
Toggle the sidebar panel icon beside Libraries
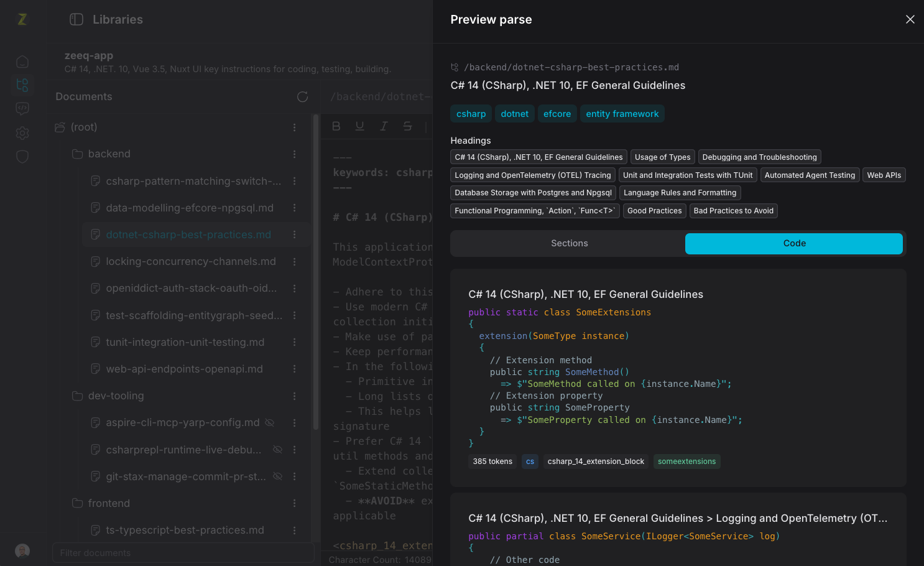(76, 19)
